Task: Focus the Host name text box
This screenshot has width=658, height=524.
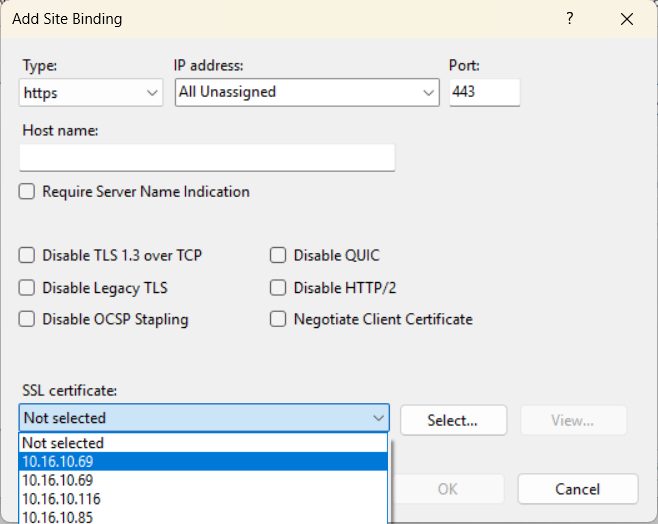Action: tap(207, 158)
